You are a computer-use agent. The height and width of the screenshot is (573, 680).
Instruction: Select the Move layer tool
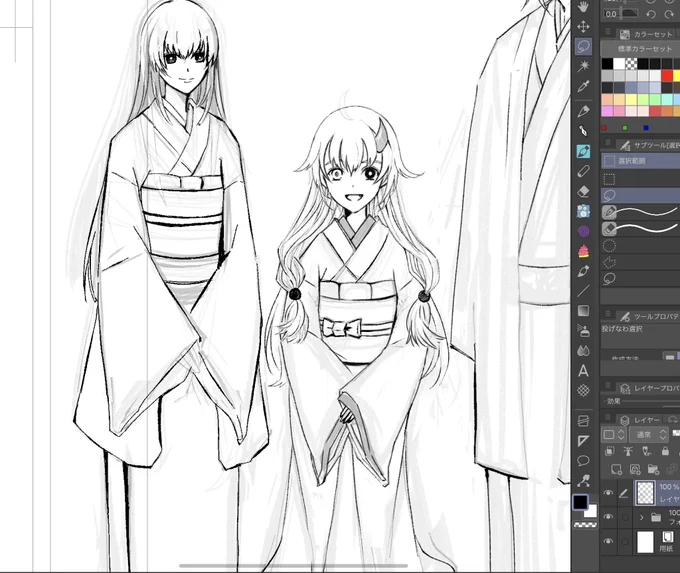click(584, 27)
